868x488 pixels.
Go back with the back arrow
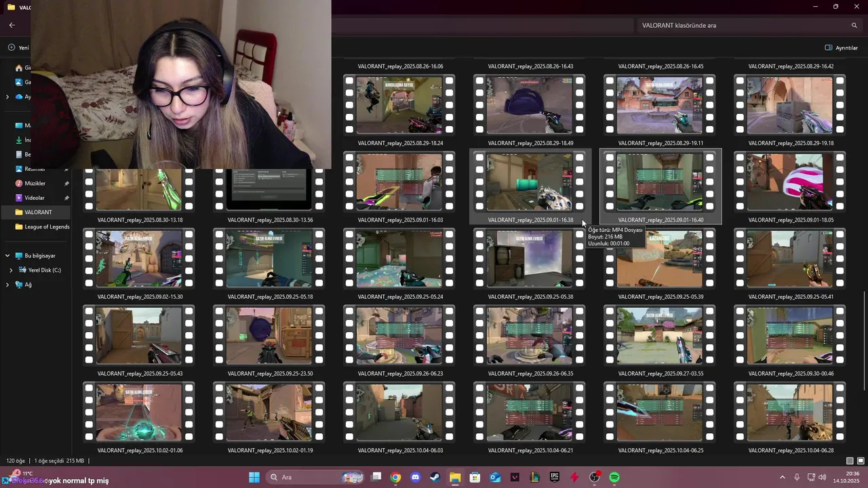coord(12,25)
